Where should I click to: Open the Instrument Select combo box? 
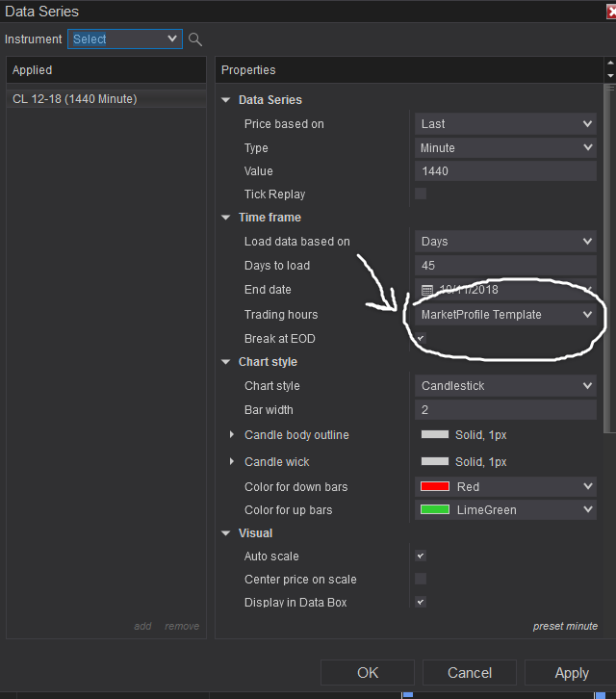pos(125,39)
